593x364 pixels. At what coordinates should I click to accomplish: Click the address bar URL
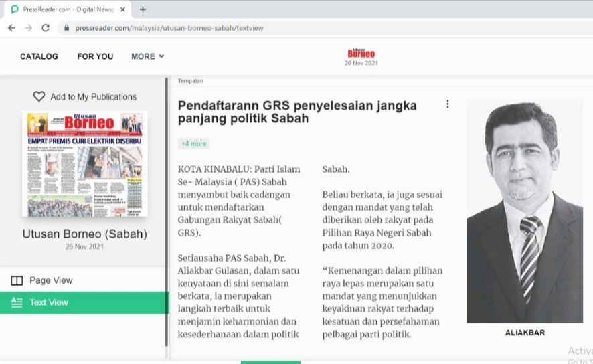169,28
